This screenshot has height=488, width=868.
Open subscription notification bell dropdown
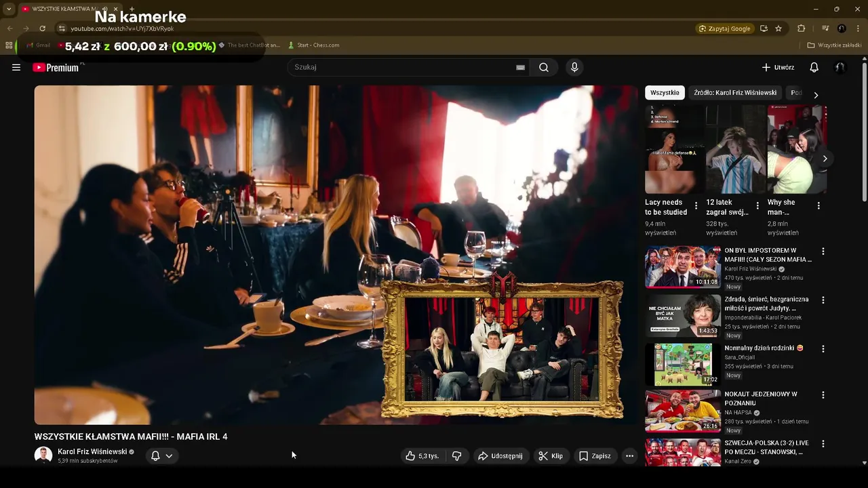tap(161, 455)
